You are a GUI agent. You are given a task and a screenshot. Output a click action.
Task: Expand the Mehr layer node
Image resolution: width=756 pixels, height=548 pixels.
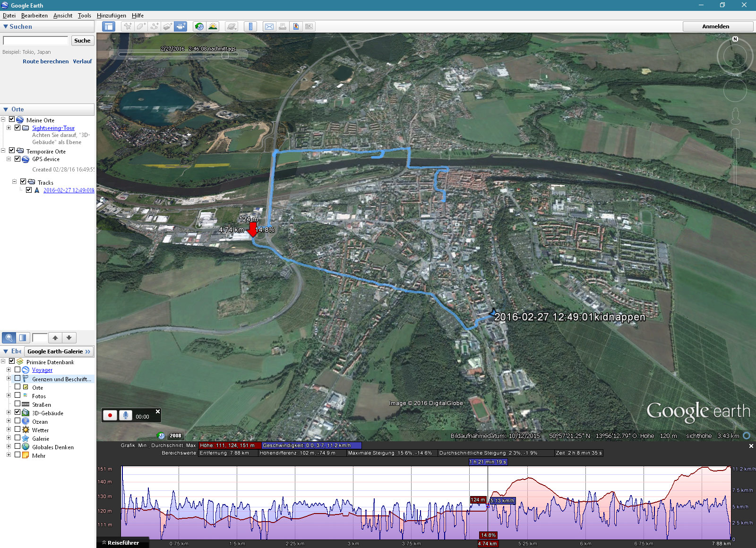point(9,455)
